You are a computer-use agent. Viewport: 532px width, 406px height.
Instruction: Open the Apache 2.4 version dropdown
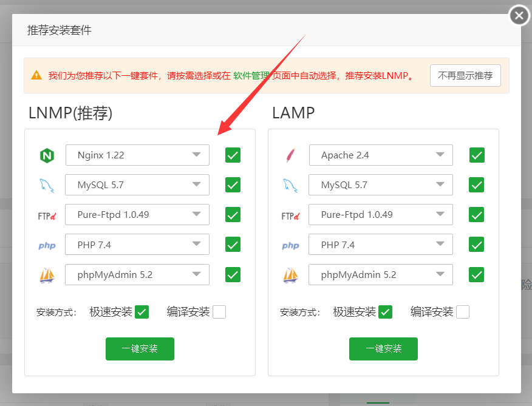click(x=381, y=155)
